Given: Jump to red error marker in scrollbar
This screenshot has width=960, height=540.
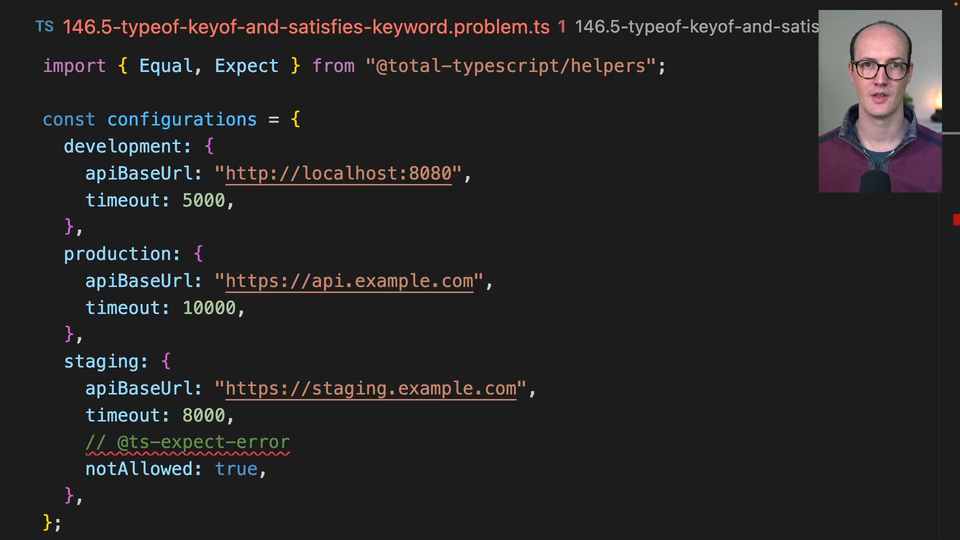Looking at the screenshot, I should (x=956, y=219).
